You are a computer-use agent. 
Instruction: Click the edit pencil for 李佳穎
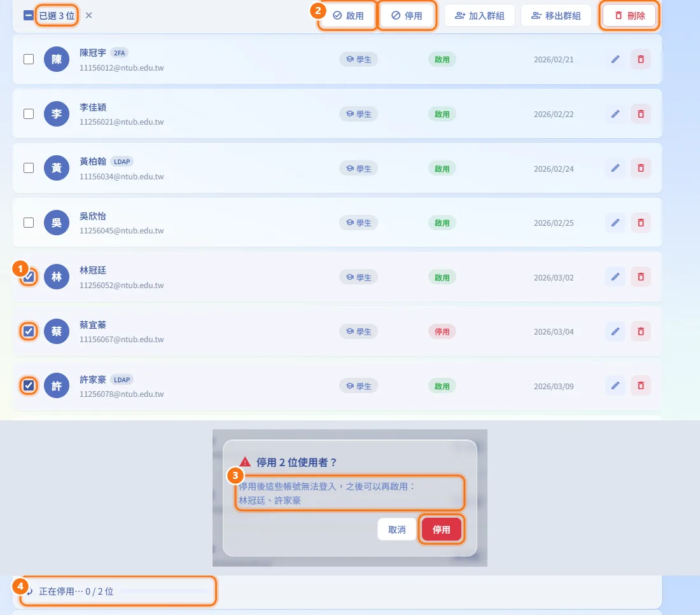pyautogui.click(x=615, y=114)
